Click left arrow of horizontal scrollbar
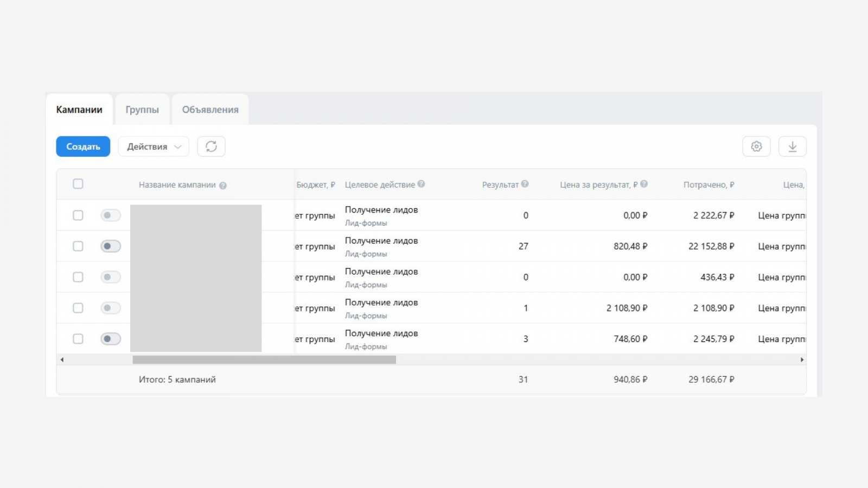This screenshot has height=488, width=868. [x=62, y=359]
